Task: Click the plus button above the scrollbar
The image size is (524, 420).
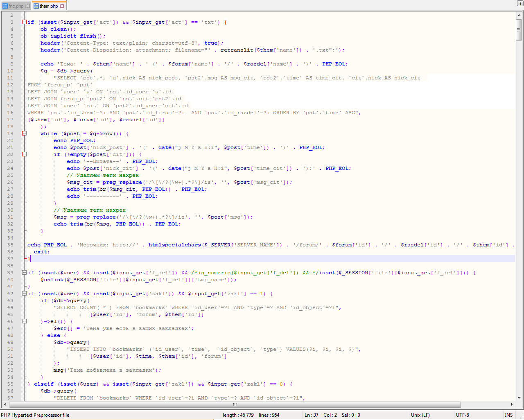Action: point(520,4)
